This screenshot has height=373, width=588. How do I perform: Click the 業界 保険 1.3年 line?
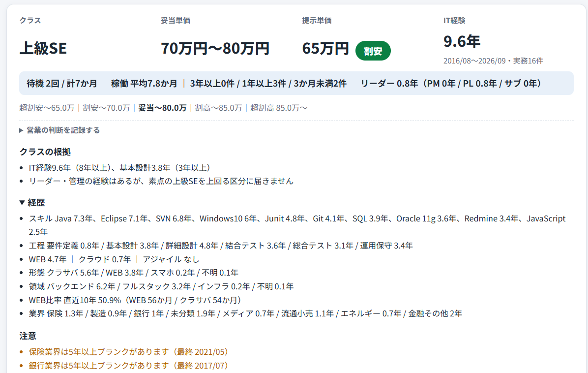point(246,314)
